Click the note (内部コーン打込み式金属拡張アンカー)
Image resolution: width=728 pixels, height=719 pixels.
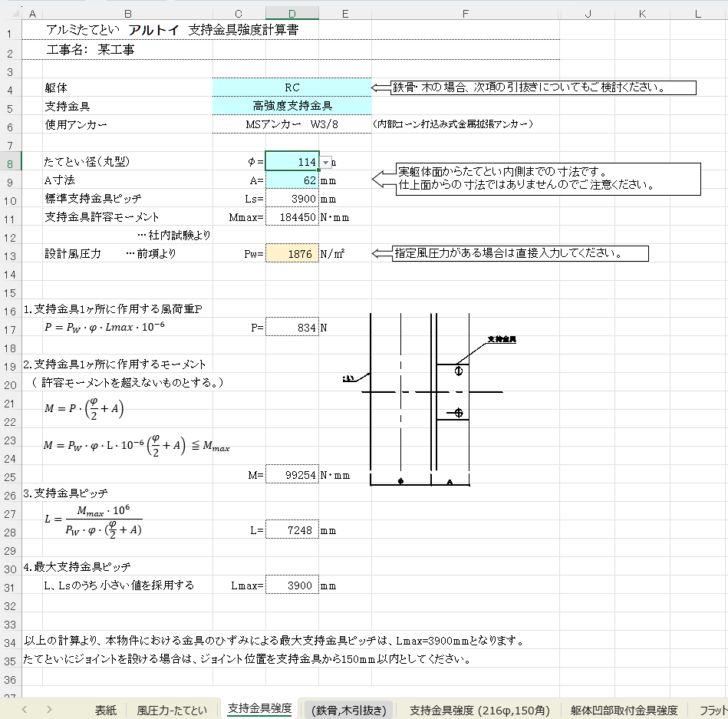[453, 124]
